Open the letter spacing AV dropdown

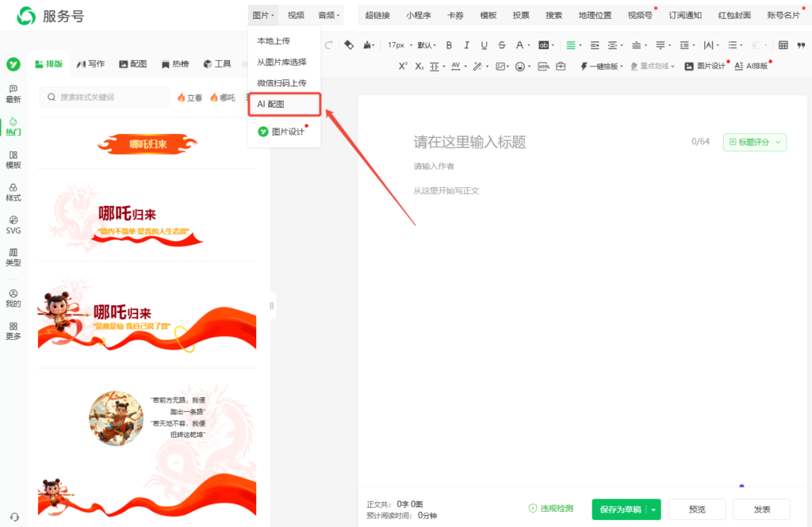(459, 67)
